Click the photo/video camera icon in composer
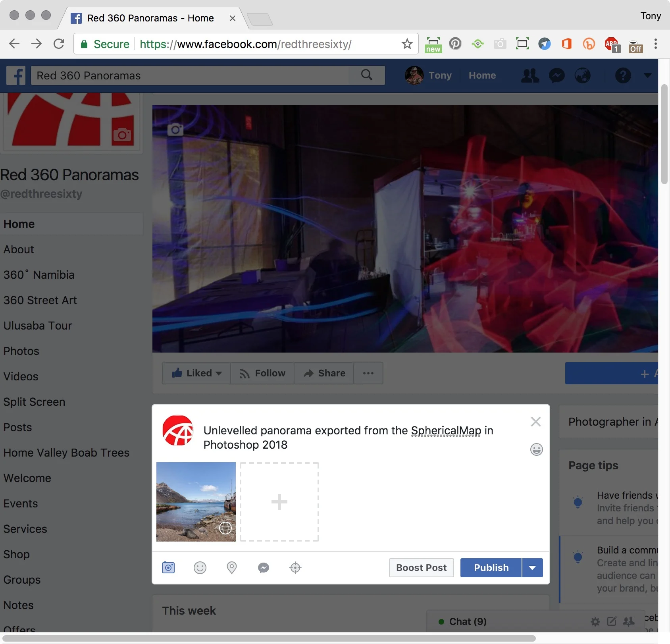Viewport: 670px width, 644px height. click(168, 568)
